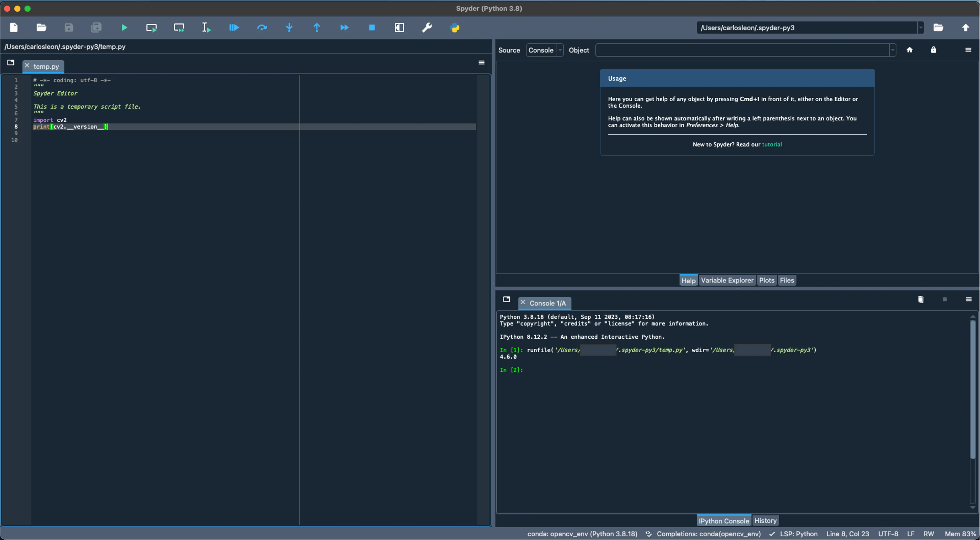The image size is (980, 540).
Task: Close the temp.py tab
Action: [27, 65]
